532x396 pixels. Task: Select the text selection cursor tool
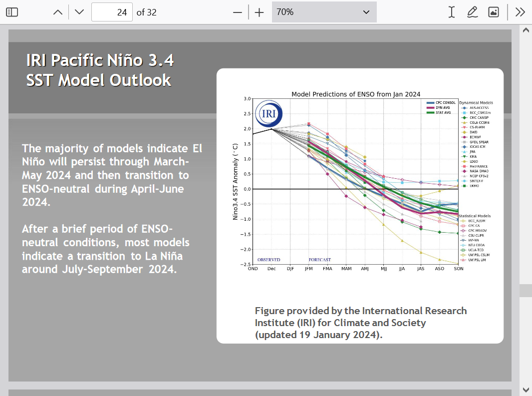[x=452, y=12]
